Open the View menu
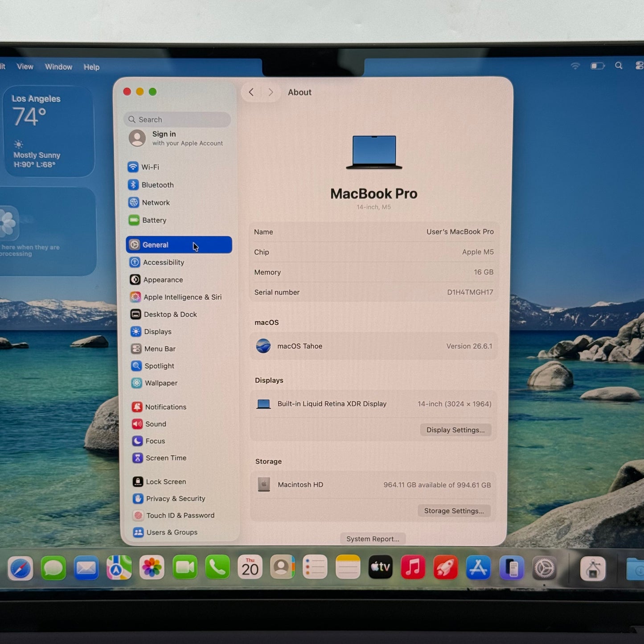Image resolution: width=644 pixels, height=644 pixels. point(25,67)
